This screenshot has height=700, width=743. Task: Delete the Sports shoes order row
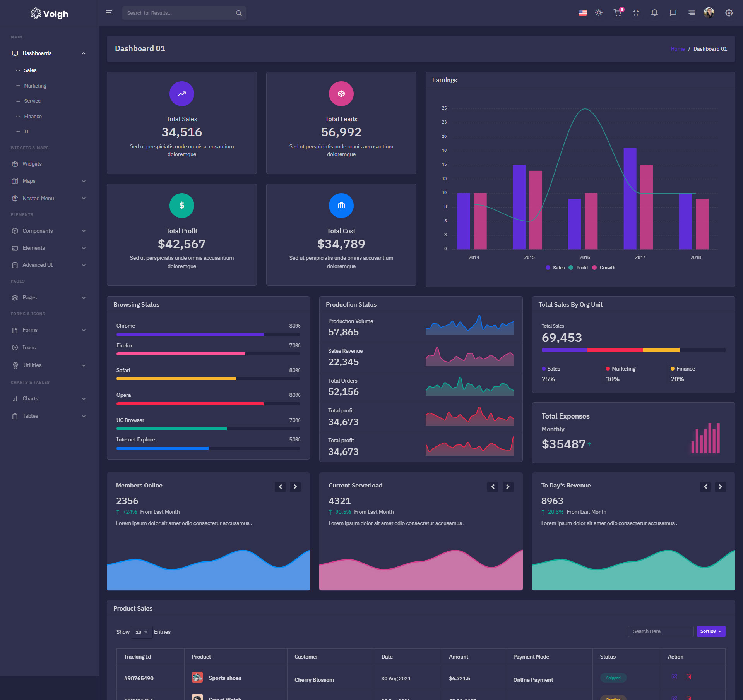[x=689, y=676]
